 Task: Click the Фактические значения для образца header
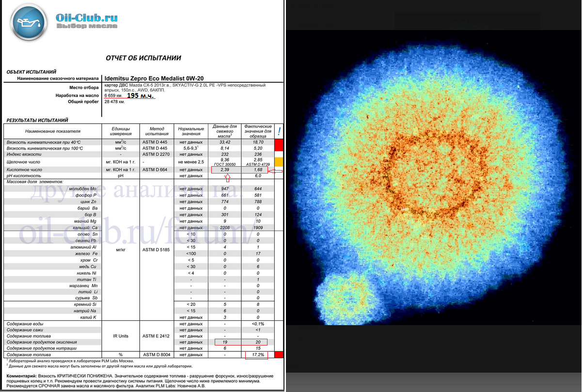257,131
